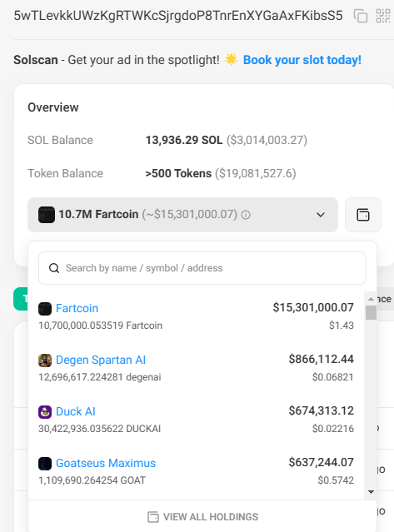The width and height of the screenshot is (394, 532).
Task: Open the Goatseus Maximus token link
Action: [x=106, y=463]
